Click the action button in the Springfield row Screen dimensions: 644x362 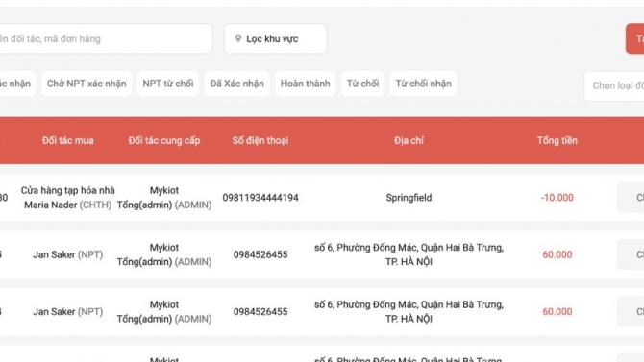631,198
